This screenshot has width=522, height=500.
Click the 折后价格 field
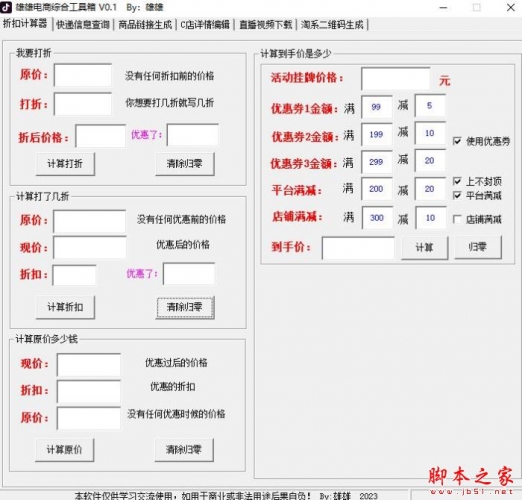click(101, 136)
